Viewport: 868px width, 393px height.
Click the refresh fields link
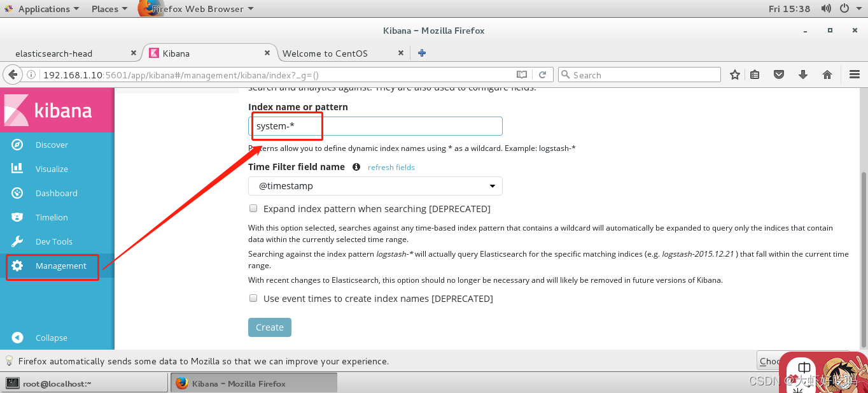[x=391, y=168]
